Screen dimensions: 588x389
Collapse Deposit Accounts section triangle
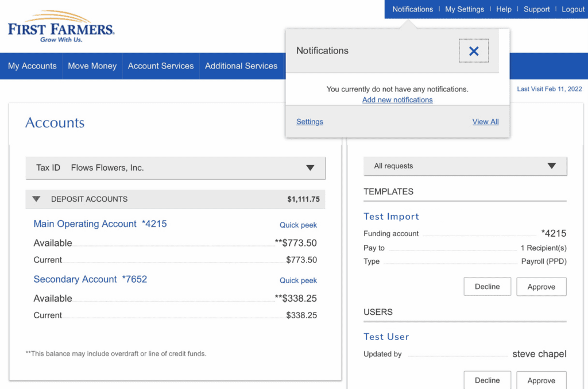(x=36, y=199)
